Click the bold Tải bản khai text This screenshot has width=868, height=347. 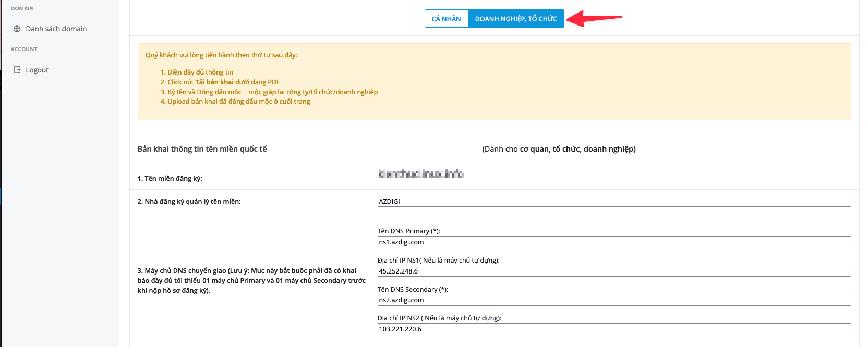pos(214,82)
